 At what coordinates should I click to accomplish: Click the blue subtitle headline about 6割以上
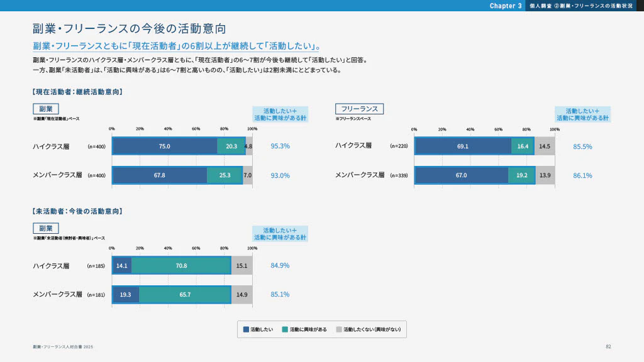(177, 46)
